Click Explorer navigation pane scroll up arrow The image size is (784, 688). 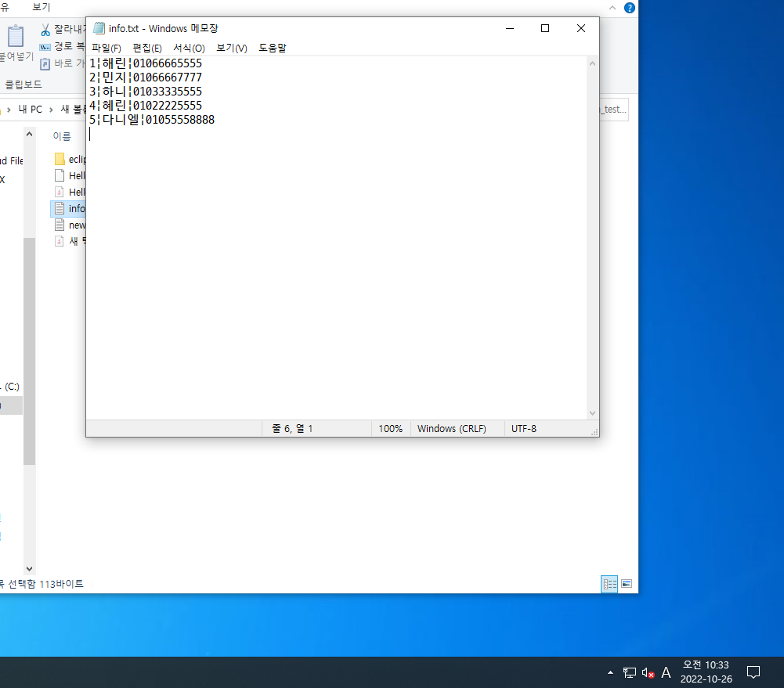(30, 134)
